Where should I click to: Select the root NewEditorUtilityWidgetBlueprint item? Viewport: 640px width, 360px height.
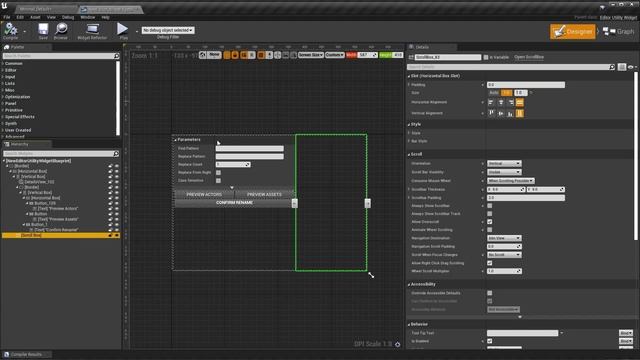coord(38,161)
